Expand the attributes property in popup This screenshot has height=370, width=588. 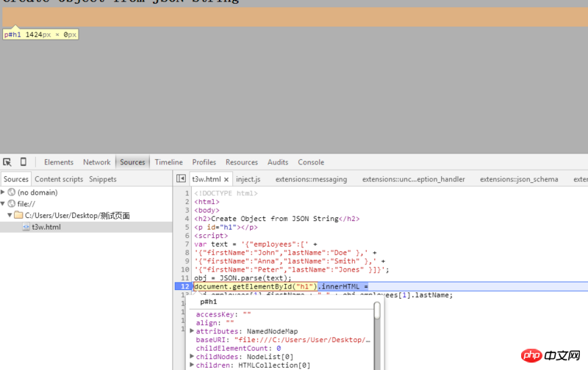point(192,331)
